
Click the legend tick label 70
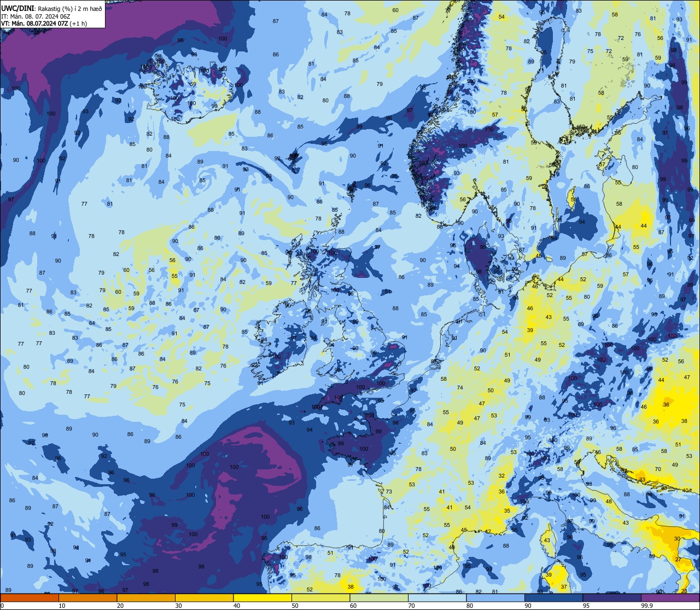click(411, 606)
